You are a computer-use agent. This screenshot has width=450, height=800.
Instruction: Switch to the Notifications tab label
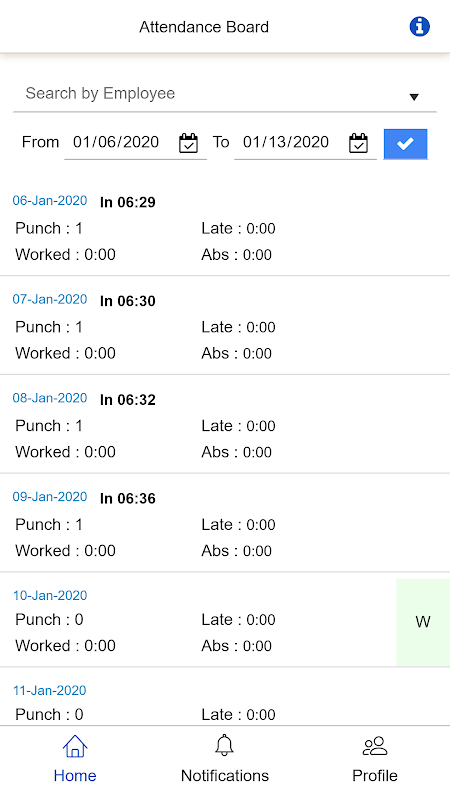click(224, 776)
